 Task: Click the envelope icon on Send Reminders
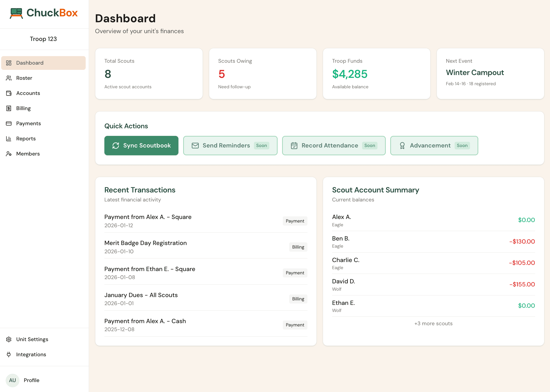pos(195,145)
